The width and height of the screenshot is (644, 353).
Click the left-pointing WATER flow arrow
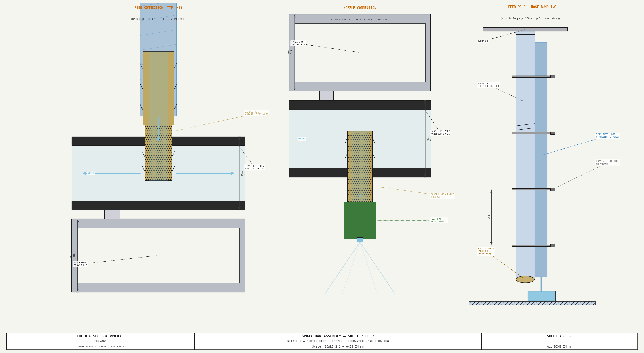point(112,173)
